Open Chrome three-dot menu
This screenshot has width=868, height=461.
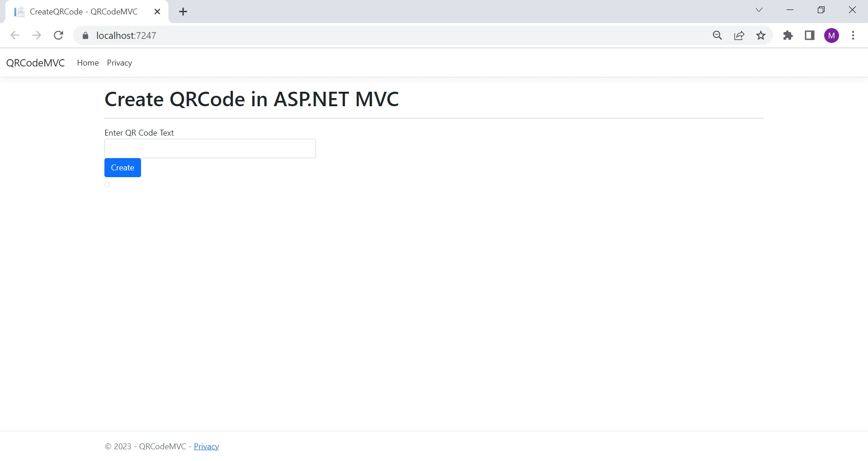tap(853, 36)
